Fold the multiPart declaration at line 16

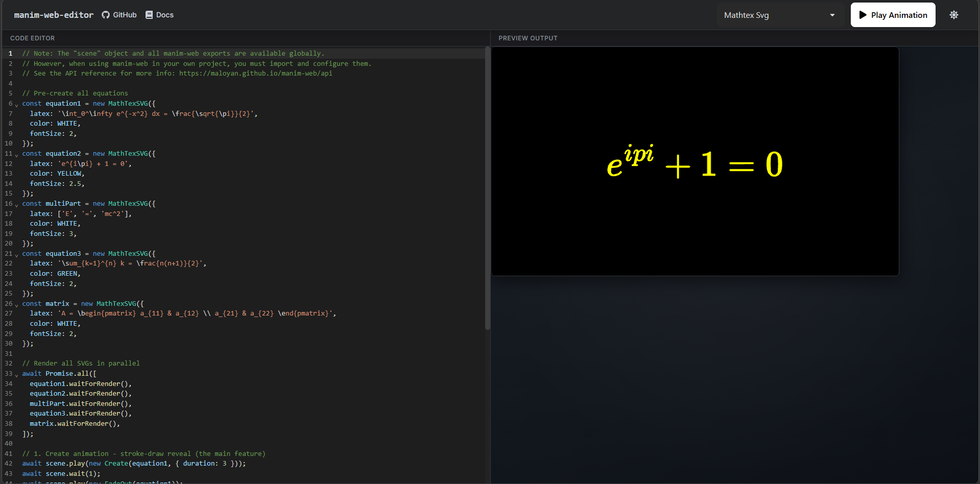tap(16, 205)
